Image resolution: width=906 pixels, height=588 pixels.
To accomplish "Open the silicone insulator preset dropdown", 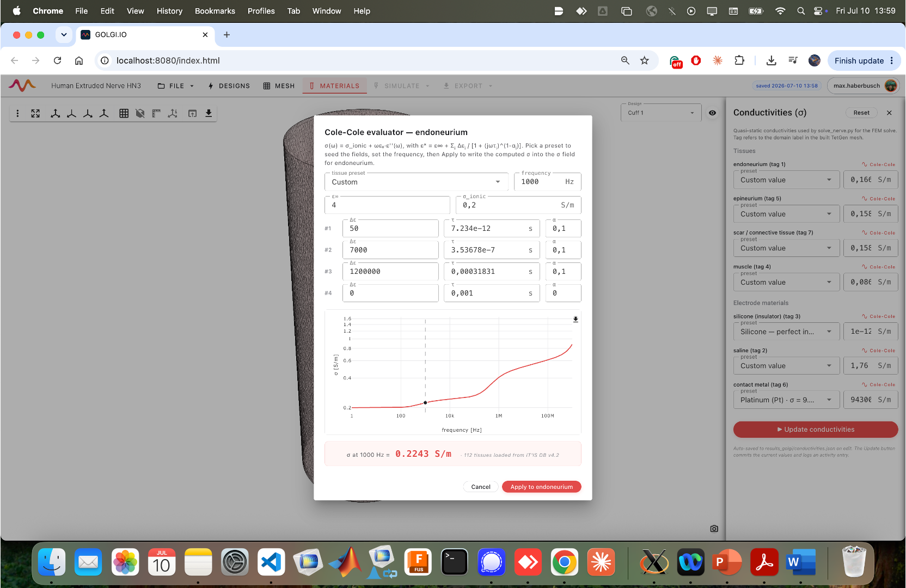I will click(x=786, y=332).
